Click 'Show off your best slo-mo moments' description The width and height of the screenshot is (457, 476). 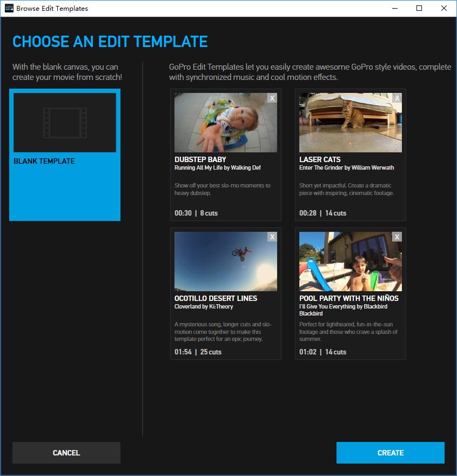pyautogui.click(x=223, y=189)
